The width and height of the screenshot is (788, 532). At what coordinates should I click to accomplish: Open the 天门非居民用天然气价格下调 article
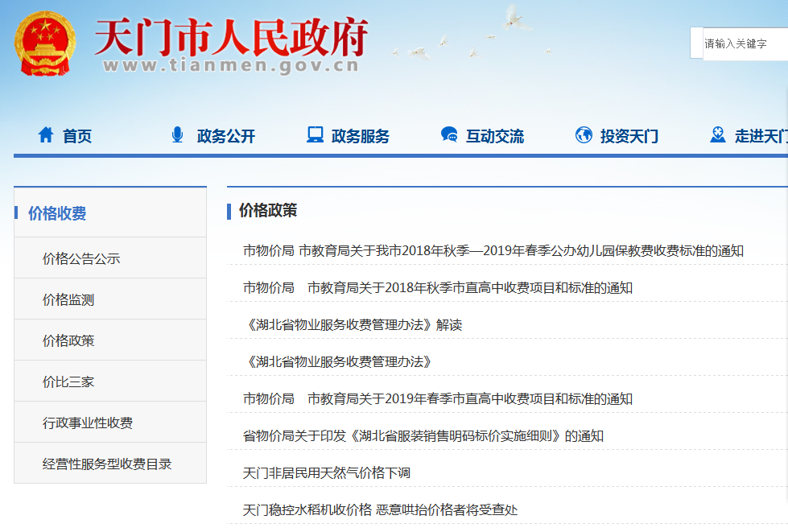[327, 472]
